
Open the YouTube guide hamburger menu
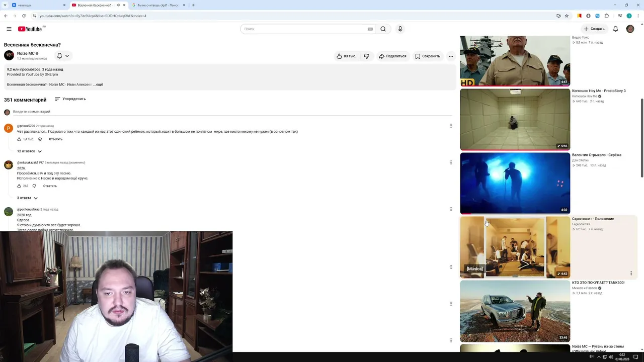pyautogui.click(x=8, y=29)
